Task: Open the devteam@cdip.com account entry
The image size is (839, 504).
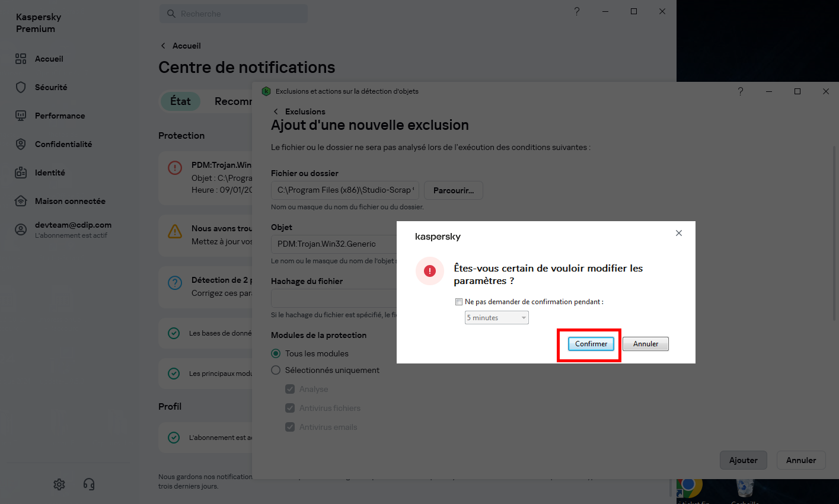Action: pos(73,229)
